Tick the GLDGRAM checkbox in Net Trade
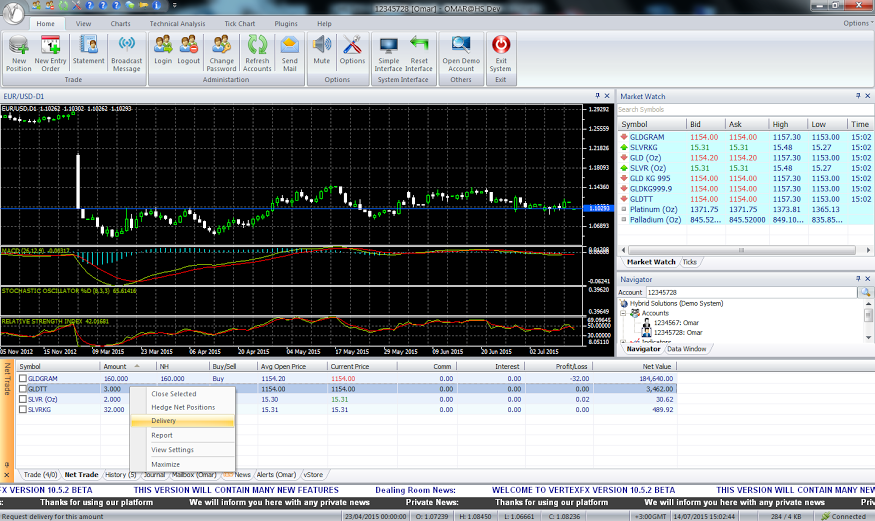 23,379
